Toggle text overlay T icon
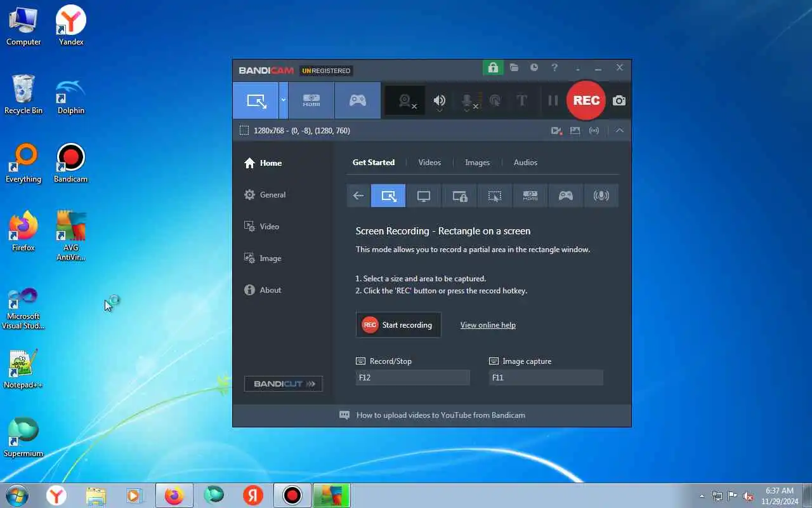Image resolution: width=812 pixels, height=508 pixels. coord(522,100)
